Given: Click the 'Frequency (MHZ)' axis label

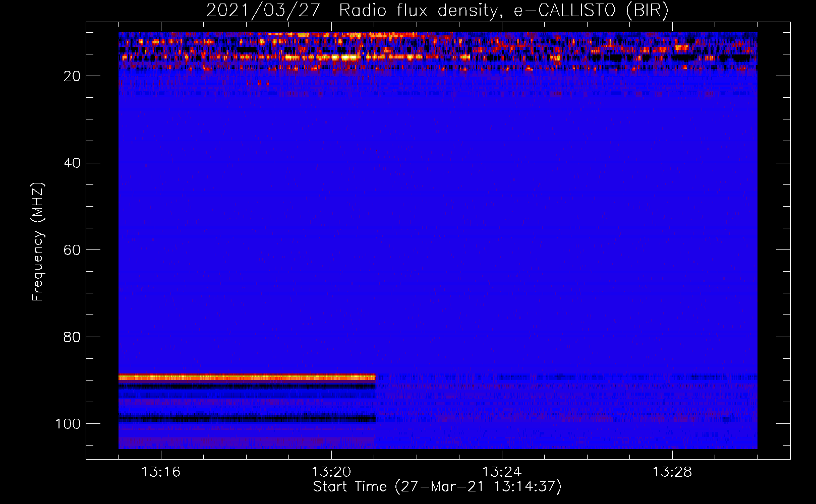Looking at the screenshot, I should click(x=38, y=242).
